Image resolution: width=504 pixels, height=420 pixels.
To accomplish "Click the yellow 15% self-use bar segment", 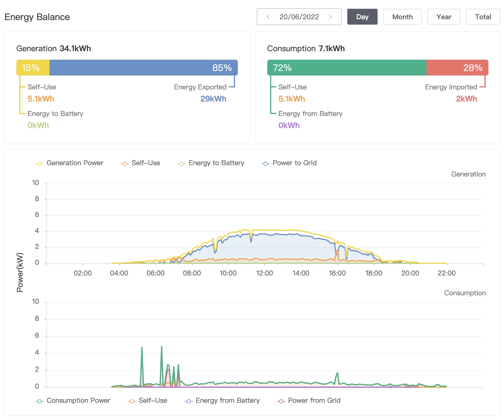I will coord(33,68).
